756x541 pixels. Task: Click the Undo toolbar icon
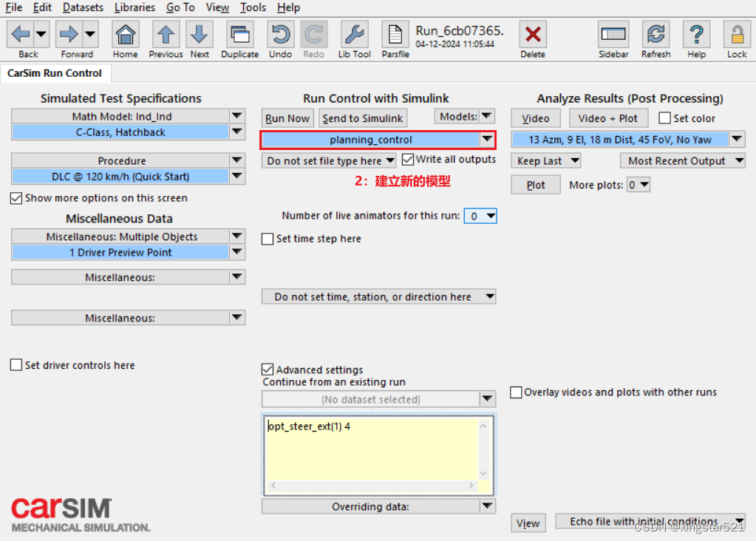(x=280, y=35)
